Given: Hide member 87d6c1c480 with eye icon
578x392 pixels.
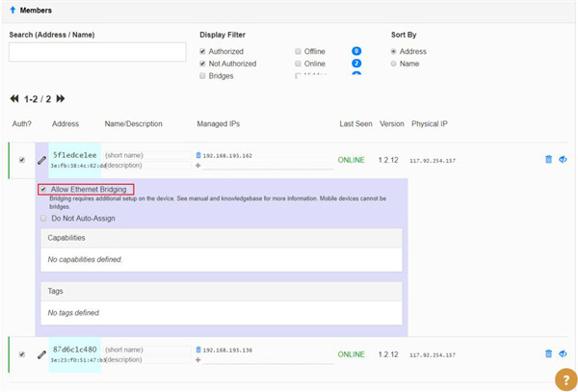Looking at the screenshot, I should point(563,354).
